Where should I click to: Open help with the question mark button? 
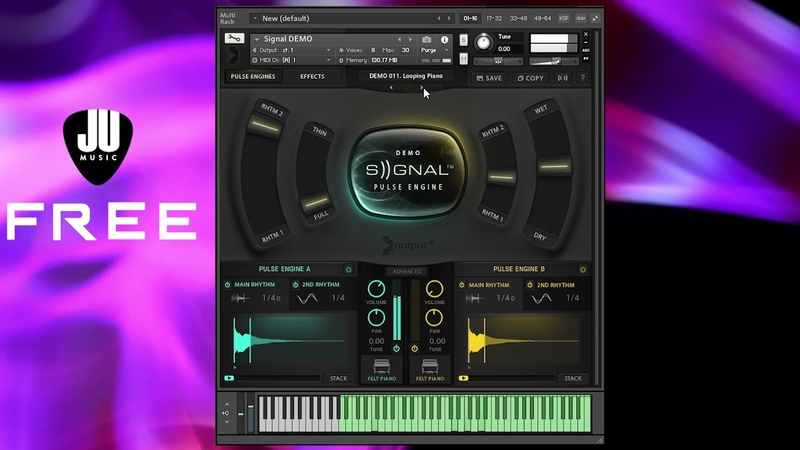click(583, 78)
